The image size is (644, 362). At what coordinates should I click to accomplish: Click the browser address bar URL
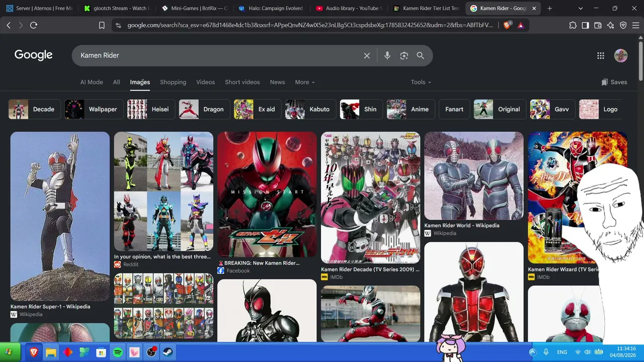point(310,25)
